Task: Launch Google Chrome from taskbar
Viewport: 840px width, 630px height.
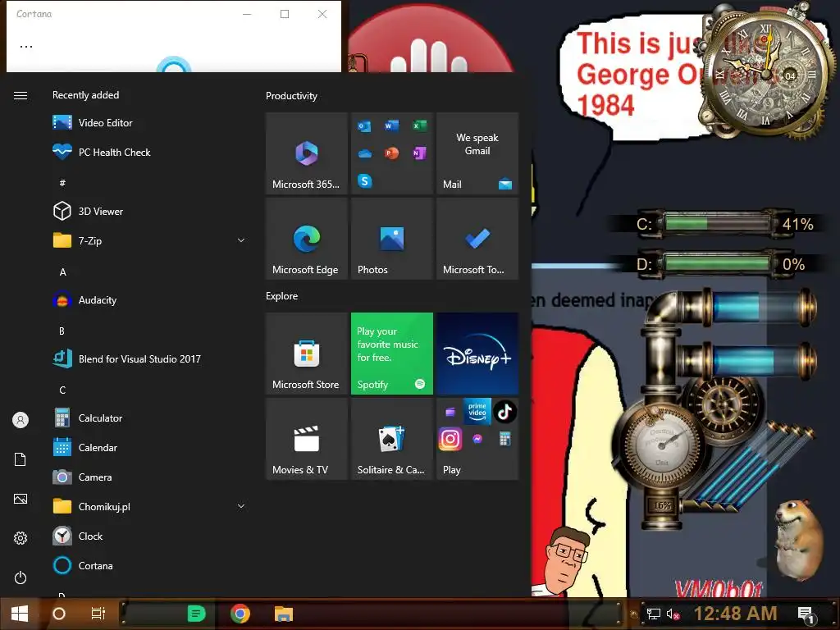Action: (x=240, y=614)
